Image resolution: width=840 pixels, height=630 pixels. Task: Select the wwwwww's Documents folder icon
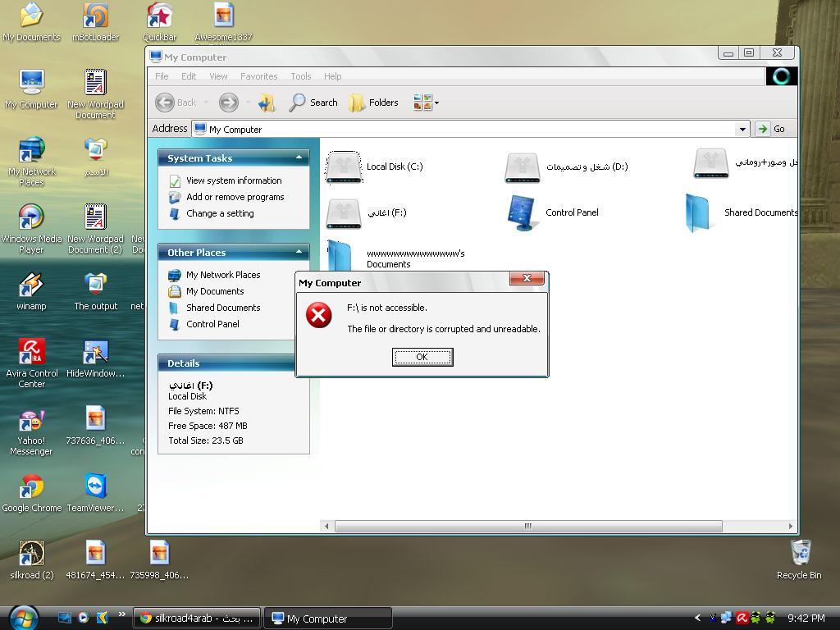[340, 256]
